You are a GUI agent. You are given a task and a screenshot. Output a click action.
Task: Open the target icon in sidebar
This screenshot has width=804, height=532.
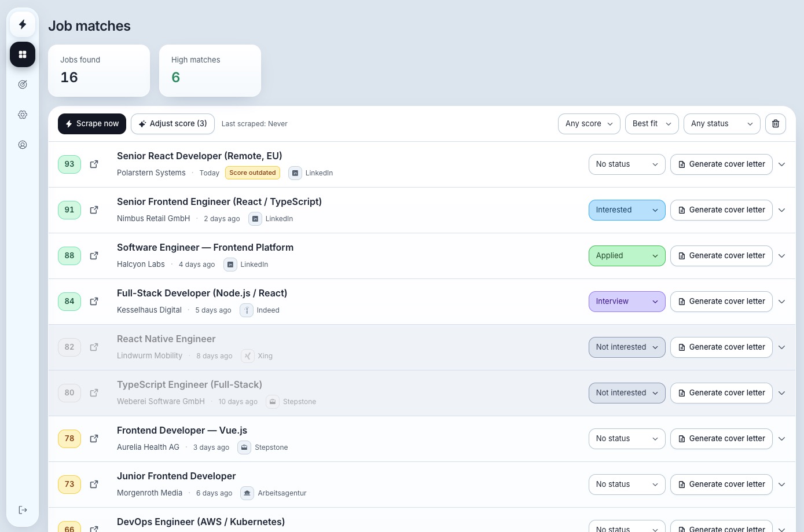(23, 85)
